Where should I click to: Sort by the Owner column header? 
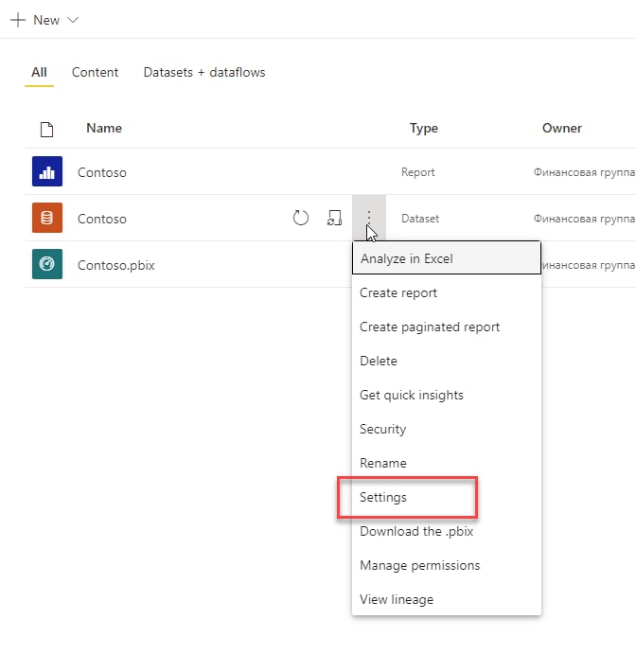(x=562, y=128)
